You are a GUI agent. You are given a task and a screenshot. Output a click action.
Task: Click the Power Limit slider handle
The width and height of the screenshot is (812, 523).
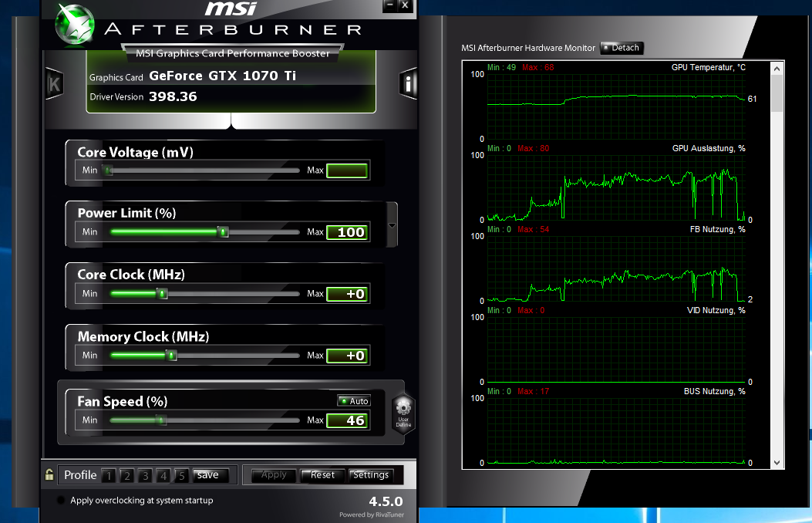click(223, 231)
